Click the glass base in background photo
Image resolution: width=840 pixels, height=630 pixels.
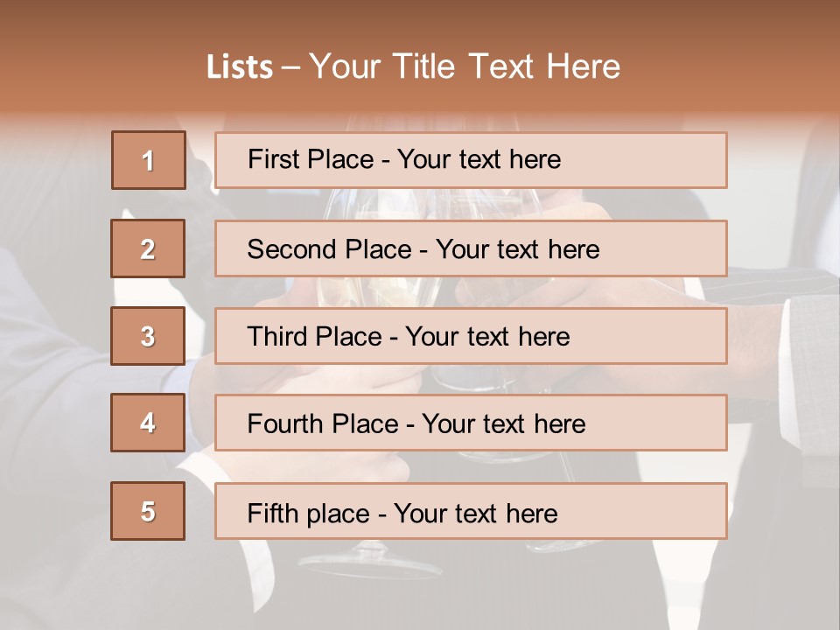[369, 562]
